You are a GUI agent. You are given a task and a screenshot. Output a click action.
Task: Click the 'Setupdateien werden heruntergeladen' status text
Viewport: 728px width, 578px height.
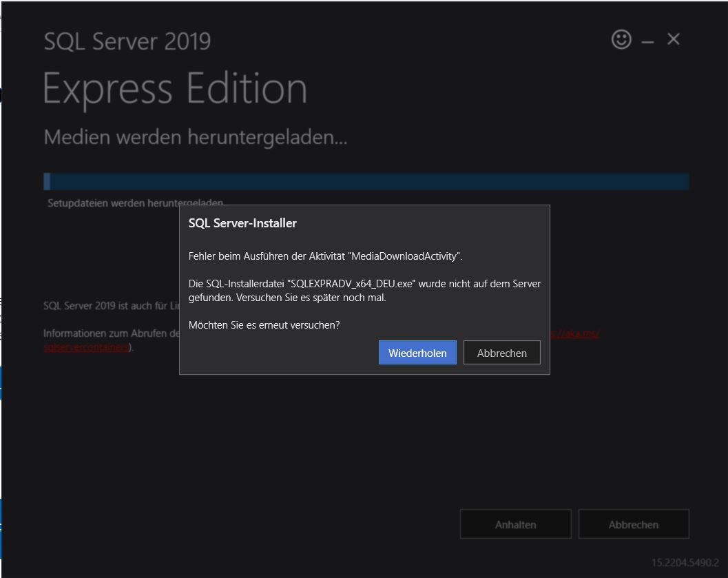point(135,203)
